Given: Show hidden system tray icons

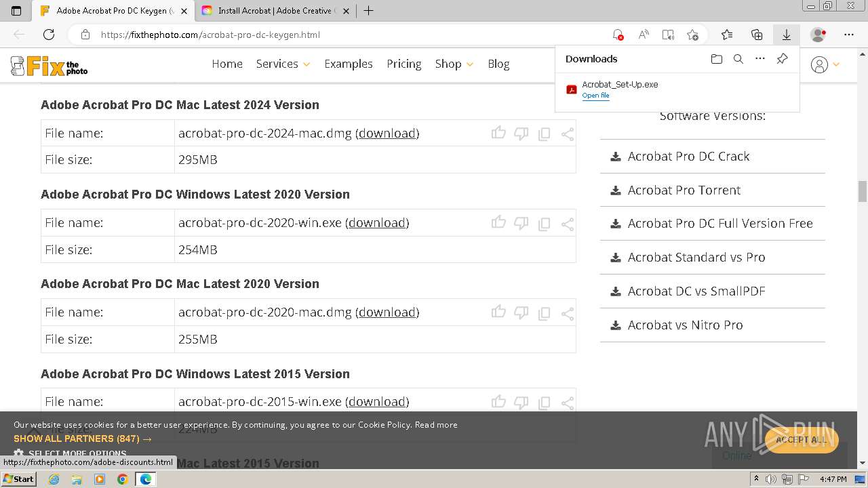Looking at the screenshot, I should pyautogui.click(x=756, y=479).
